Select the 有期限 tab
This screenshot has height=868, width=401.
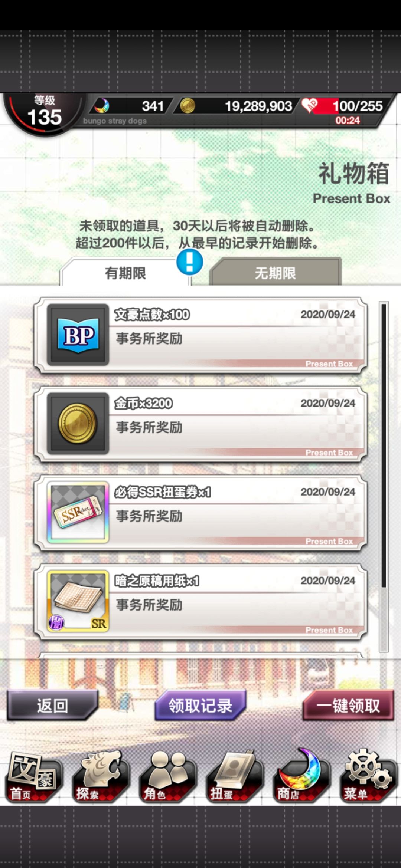tap(125, 273)
